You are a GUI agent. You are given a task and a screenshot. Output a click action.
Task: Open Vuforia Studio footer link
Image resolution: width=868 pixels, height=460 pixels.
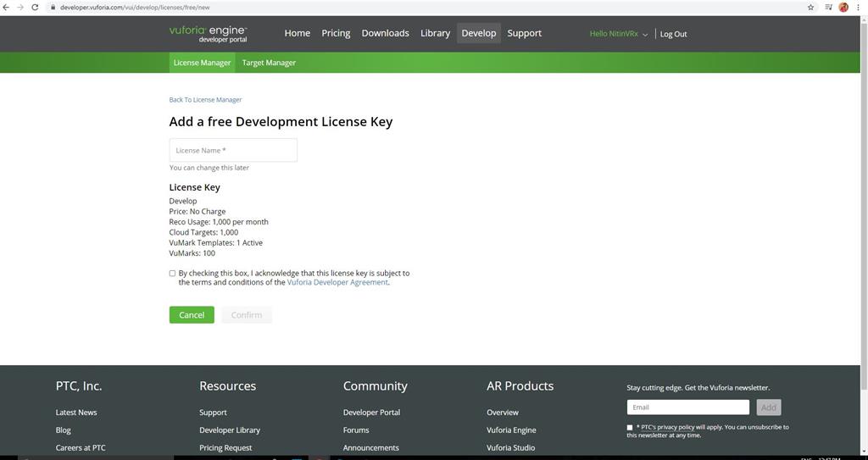point(510,448)
